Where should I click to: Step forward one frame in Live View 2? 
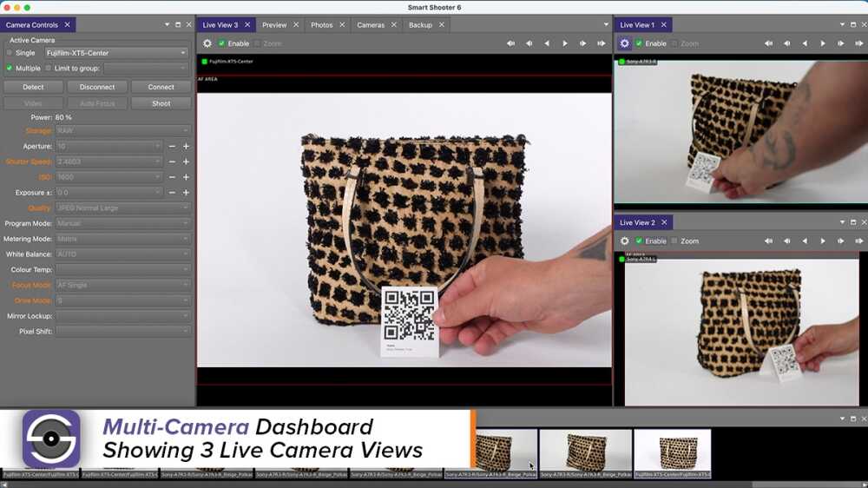(841, 241)
